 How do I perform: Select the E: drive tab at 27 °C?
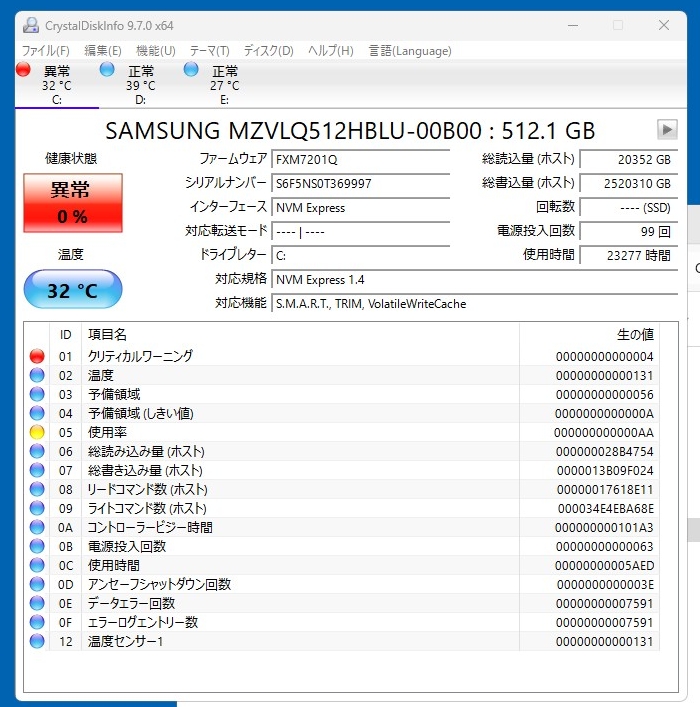(224, 85)
